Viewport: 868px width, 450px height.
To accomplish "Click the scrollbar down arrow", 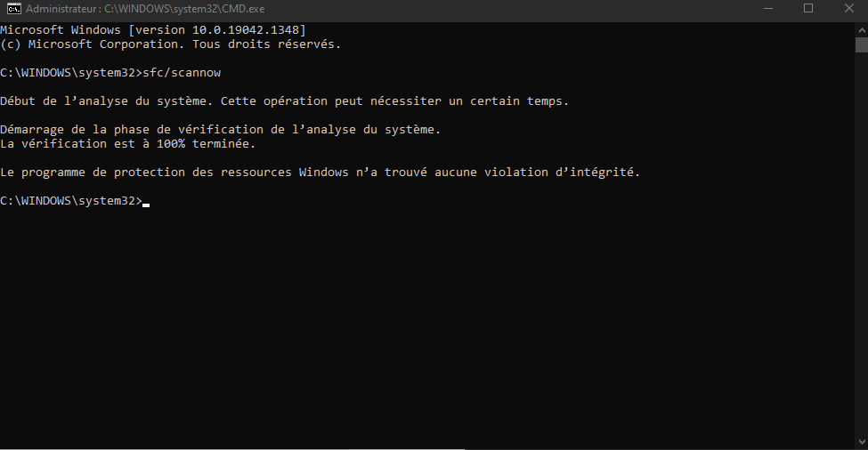I will click(862, 442).
